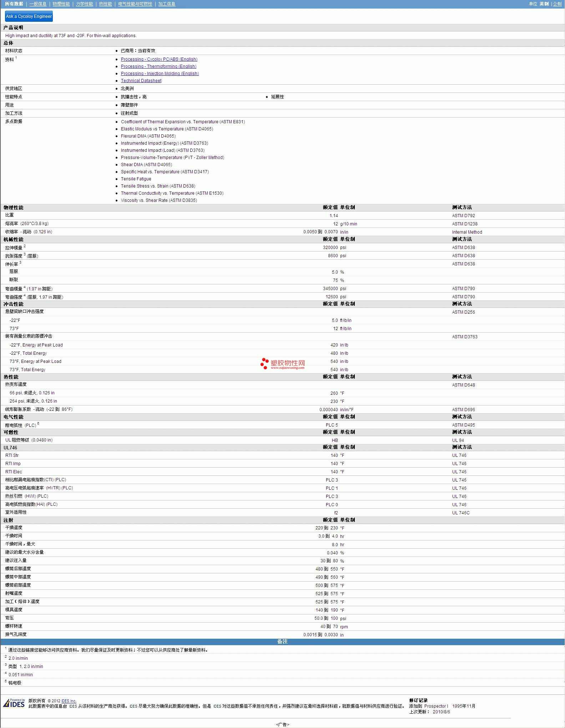Click the Powered by IDES logo
565x728 pixels.
click(14, 703)
